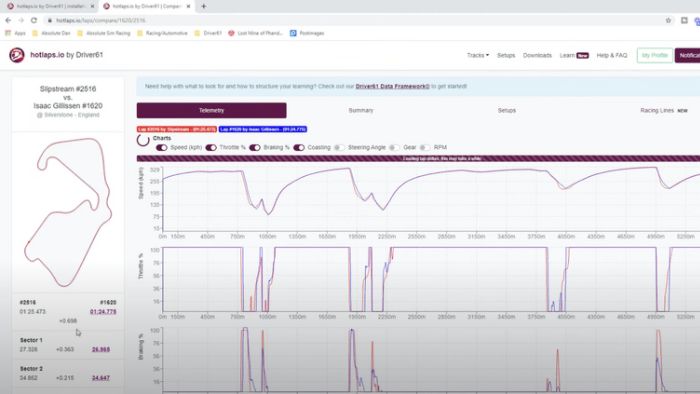Enable the Gear chart
700x394 pixels.
click(x=394, y=147)
